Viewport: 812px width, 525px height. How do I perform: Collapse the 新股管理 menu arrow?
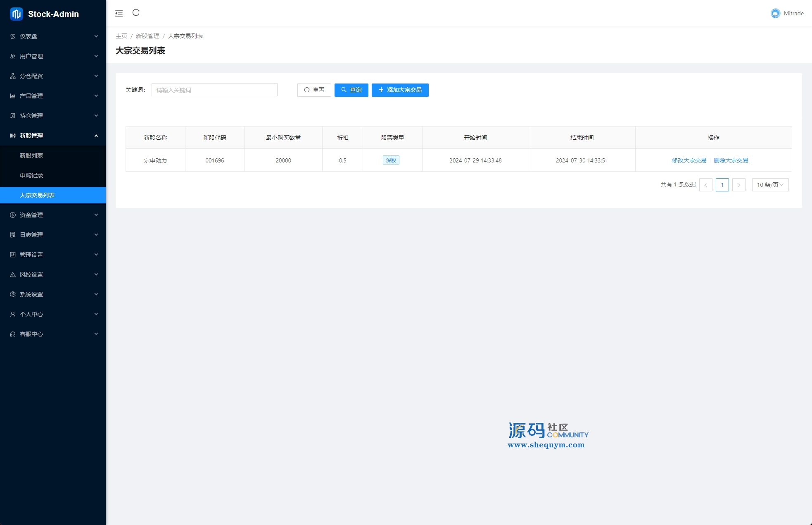coord(96,136)
